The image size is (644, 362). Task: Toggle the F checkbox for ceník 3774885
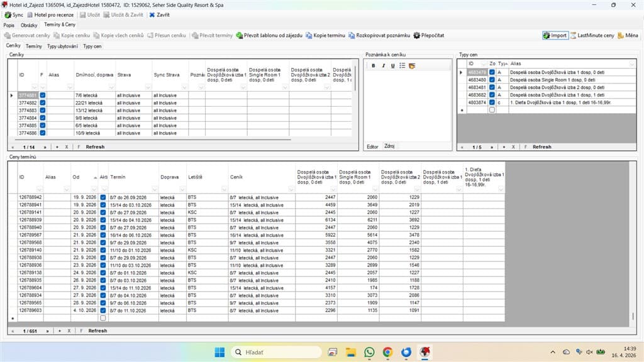(43, 125)
